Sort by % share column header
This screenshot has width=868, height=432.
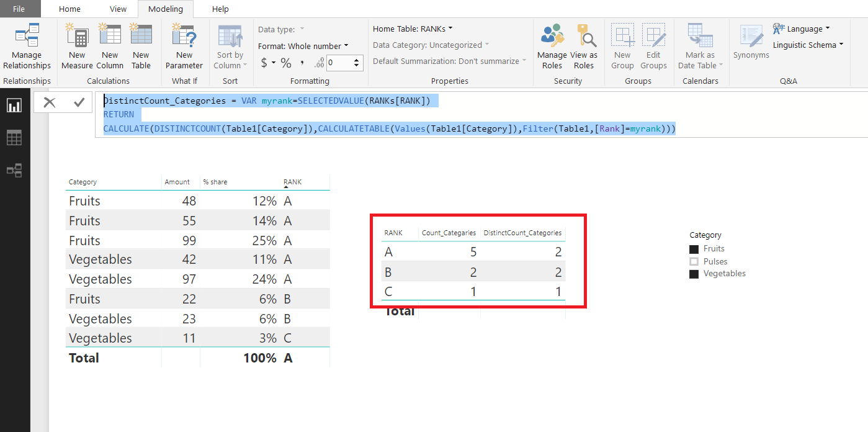[215, 182]
